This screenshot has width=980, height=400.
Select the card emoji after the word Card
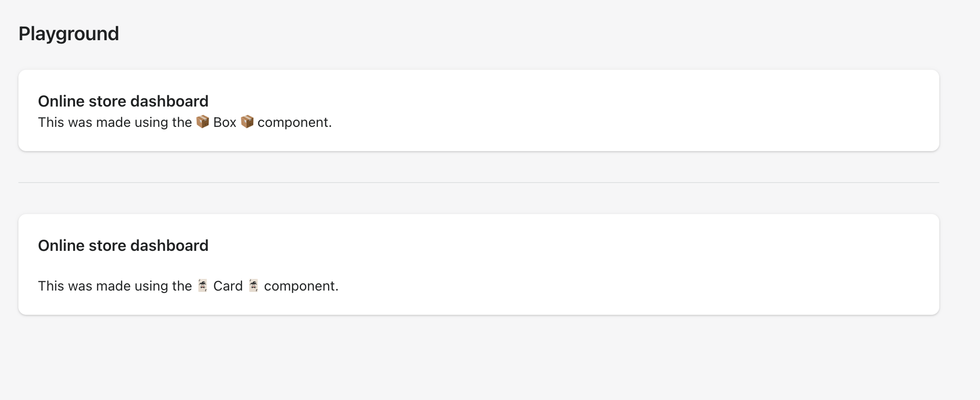[253, 286]
